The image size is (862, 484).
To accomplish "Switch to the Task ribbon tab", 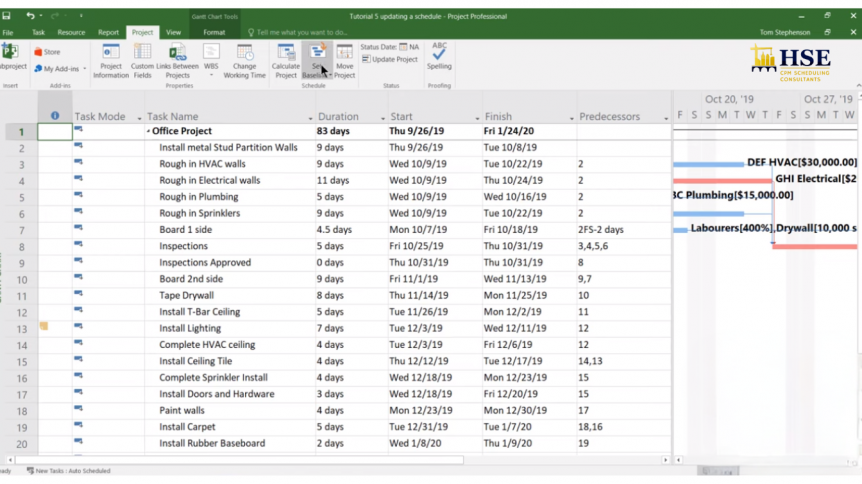I will click(38, 32).
